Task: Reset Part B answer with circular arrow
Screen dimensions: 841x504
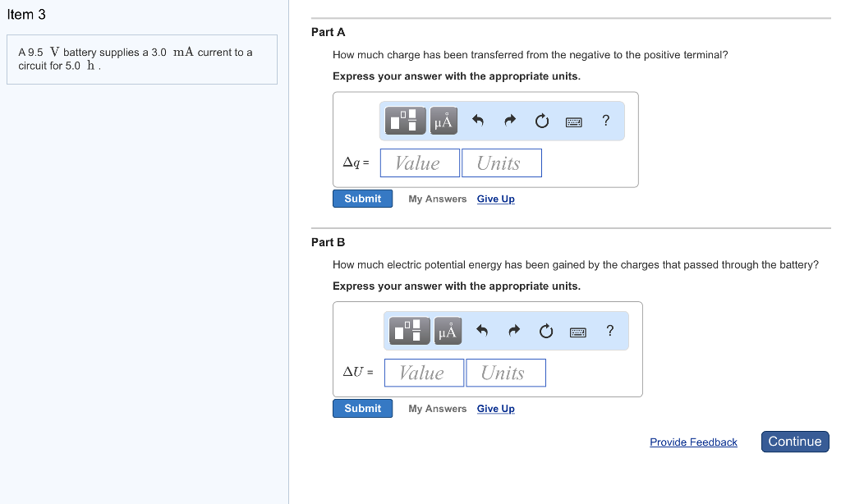Action: [x=546, y=332]
